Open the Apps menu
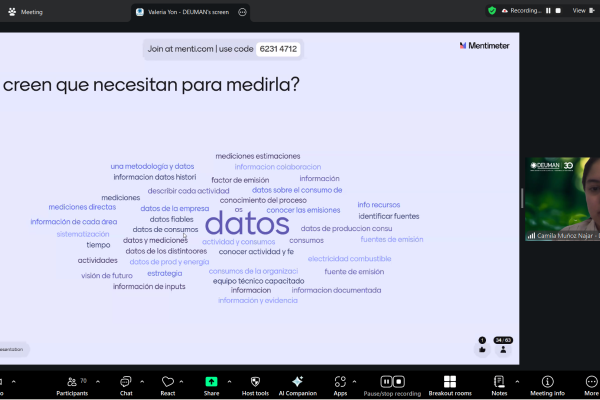The width and height of the screenshot is (600, 400). coord(340,386)
